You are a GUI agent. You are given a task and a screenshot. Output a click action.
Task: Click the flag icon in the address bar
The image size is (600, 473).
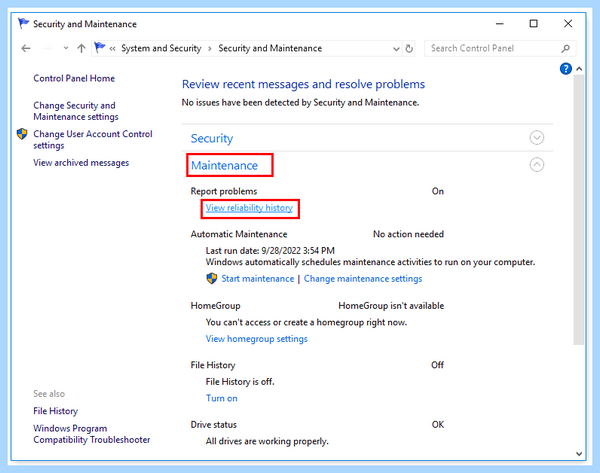(x=100, y=48)
